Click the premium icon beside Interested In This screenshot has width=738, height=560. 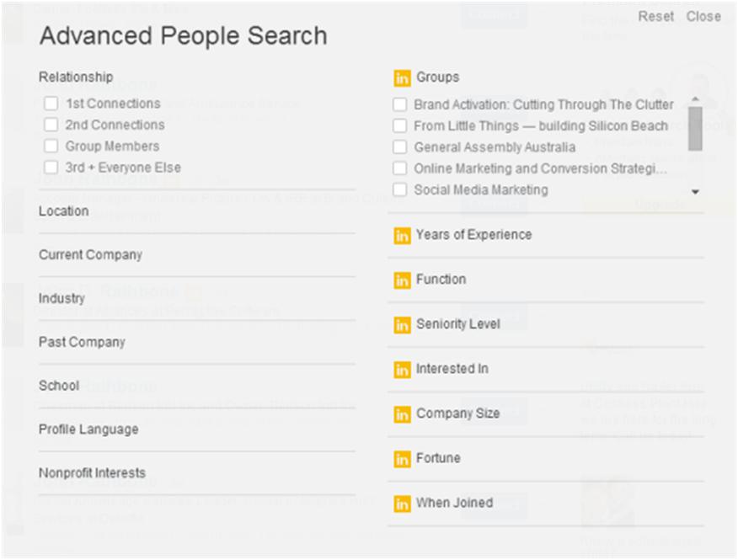402,370
